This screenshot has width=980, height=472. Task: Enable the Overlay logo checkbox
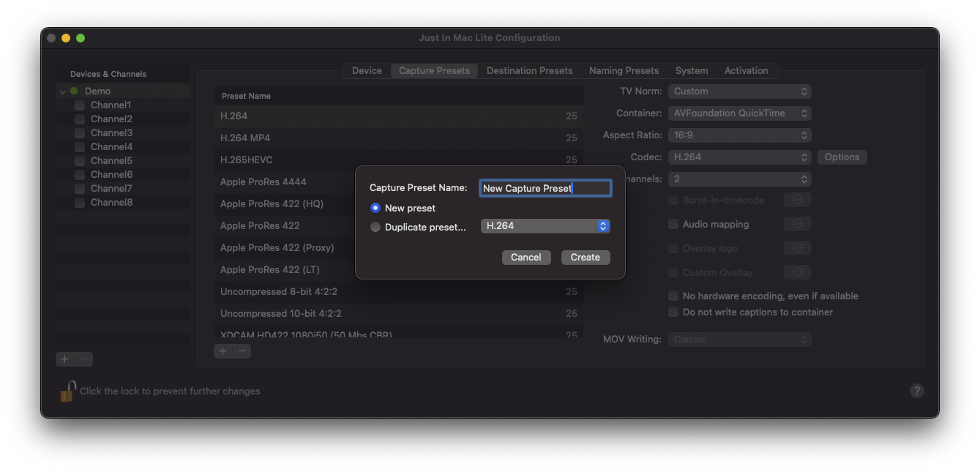pos(673,248)
